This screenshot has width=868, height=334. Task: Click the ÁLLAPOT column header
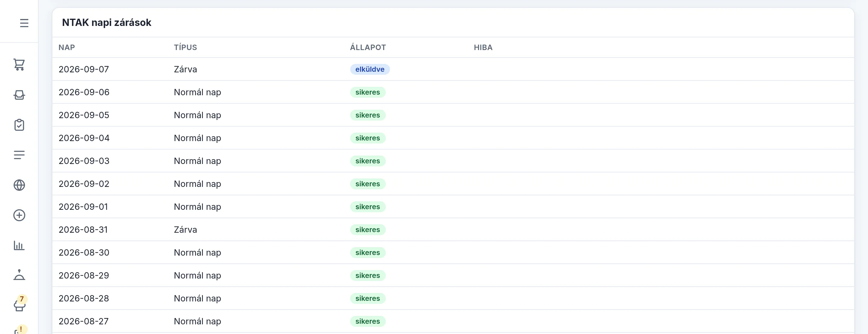[368, 48]
